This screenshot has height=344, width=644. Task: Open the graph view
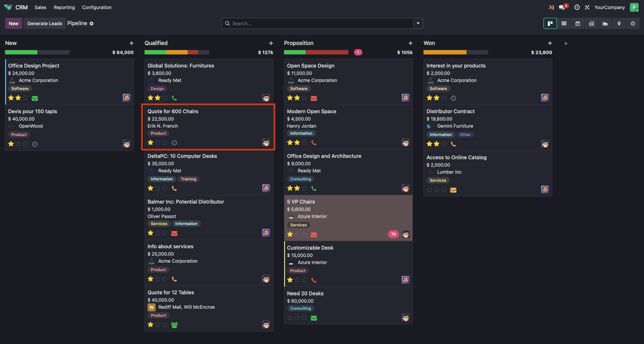[x=605, y=24]
